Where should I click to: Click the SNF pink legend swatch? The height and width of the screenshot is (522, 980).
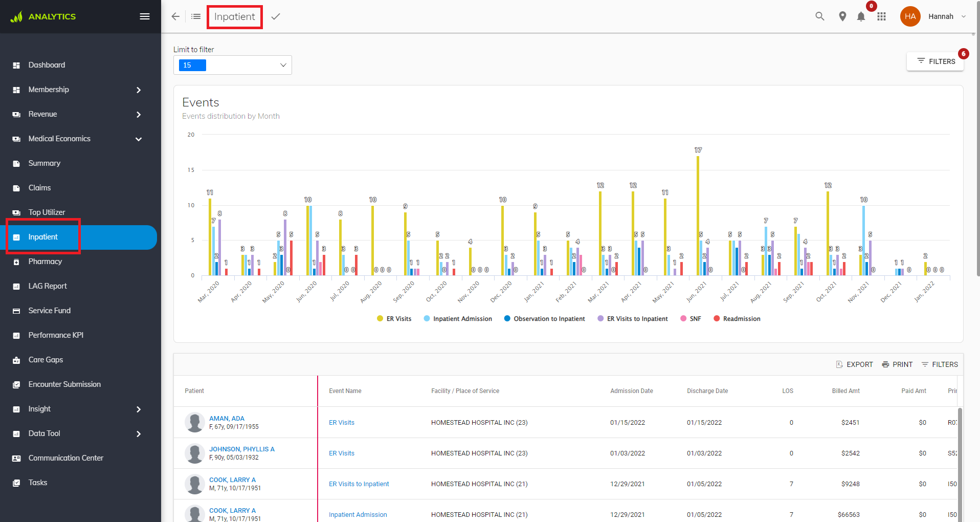pos(683,318)
